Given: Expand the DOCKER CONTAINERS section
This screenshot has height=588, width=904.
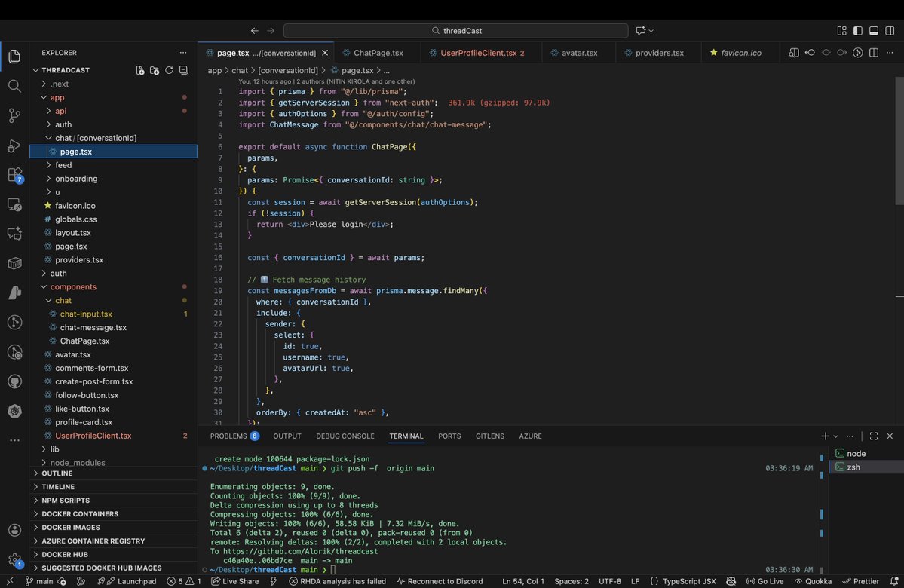Looking at the screenshot, I should tap(113, 514).
